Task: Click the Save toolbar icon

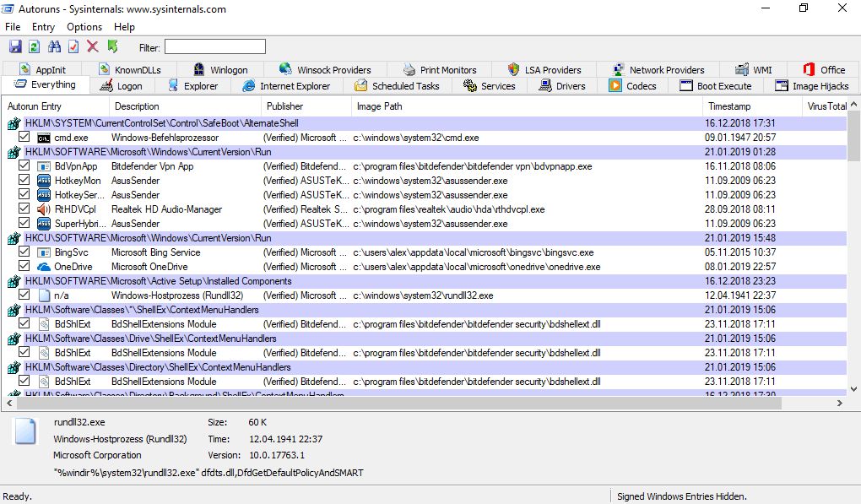Action: [x=15, y=46]
